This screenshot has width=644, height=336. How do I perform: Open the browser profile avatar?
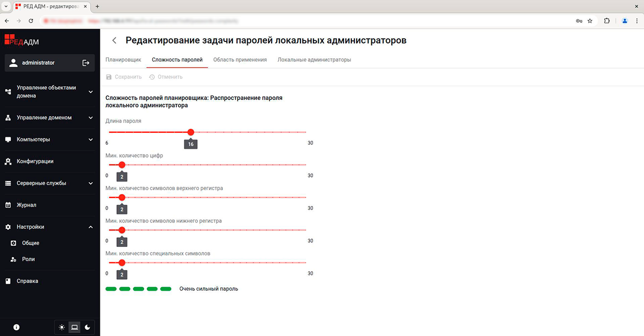pyautogui.click(x=625, y=20)
